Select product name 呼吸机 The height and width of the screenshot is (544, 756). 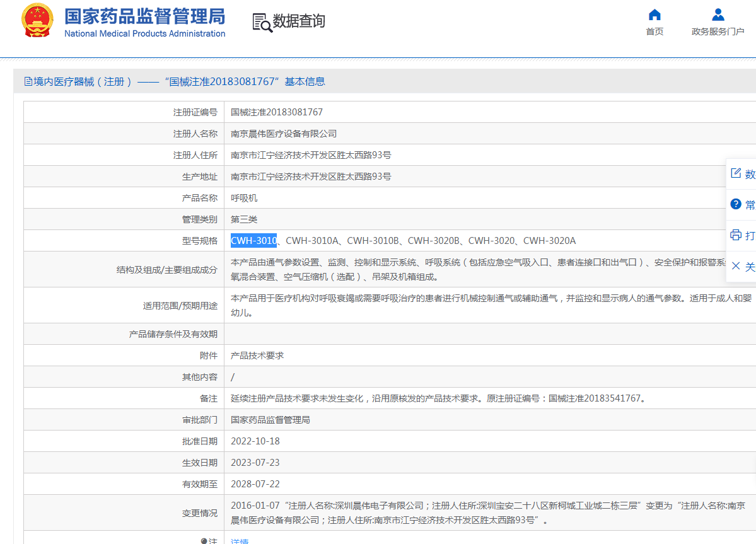[244, 198]
